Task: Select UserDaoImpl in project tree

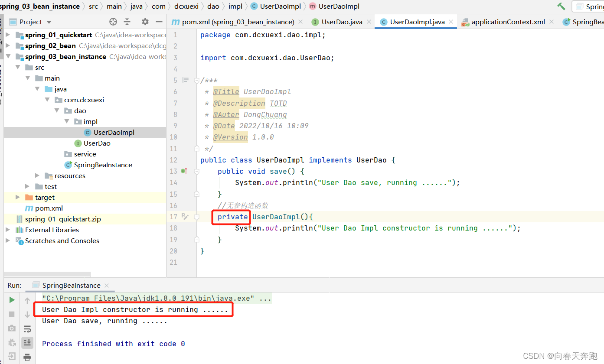Action: point(109,133)
